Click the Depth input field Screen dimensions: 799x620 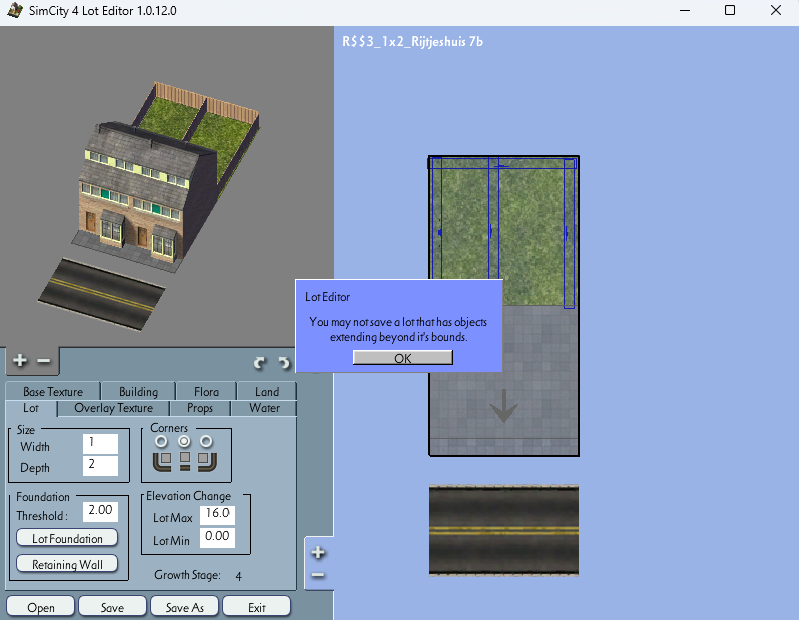[100, 466]
